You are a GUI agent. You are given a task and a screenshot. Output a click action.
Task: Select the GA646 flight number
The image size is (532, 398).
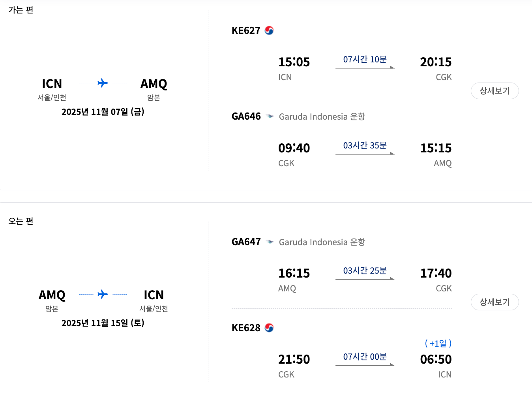click(246, 116)
